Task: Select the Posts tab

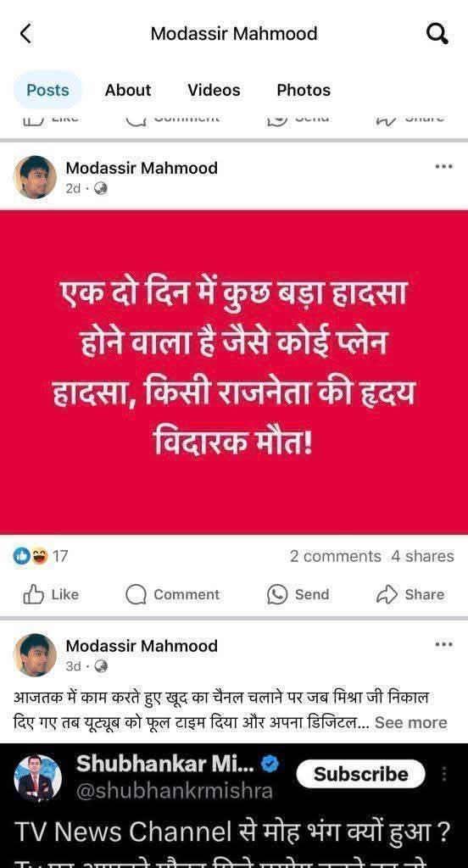Action: 47,90
